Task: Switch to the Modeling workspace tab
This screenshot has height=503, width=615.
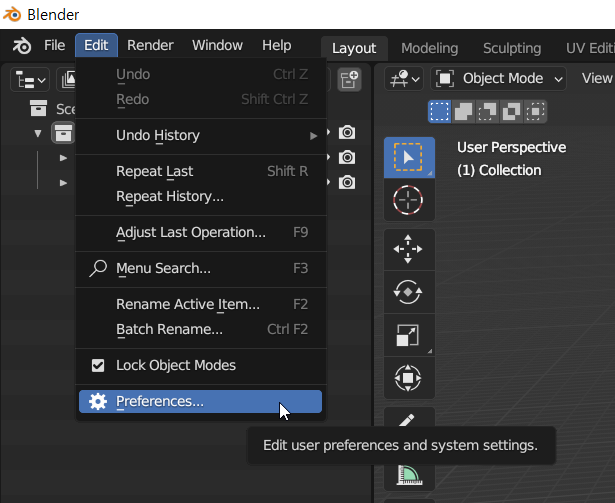Action: coord(429,48)
